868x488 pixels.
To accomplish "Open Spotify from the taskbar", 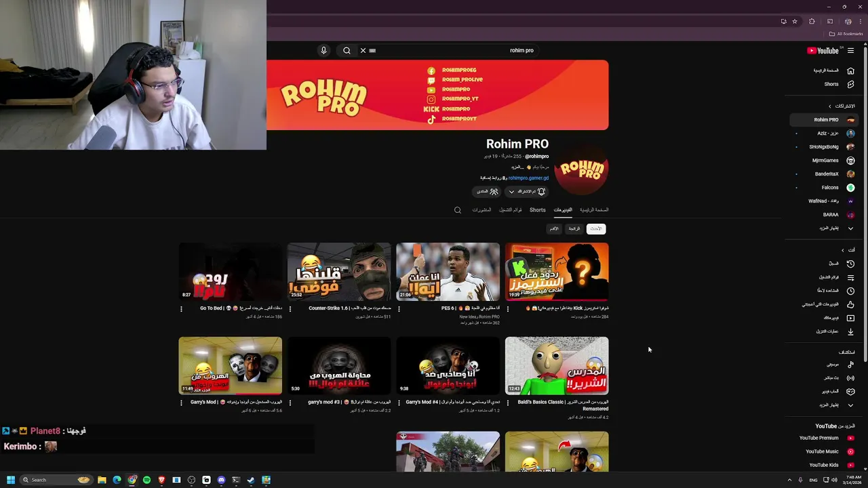I will pos(146,480).
